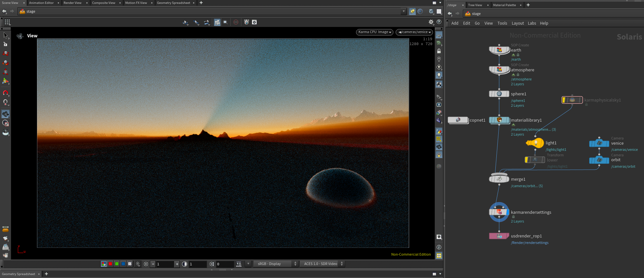The height and width of the screenshot is (278, 644).
Task: Click the light1 bulb node icon
Action: click(536, 143)
